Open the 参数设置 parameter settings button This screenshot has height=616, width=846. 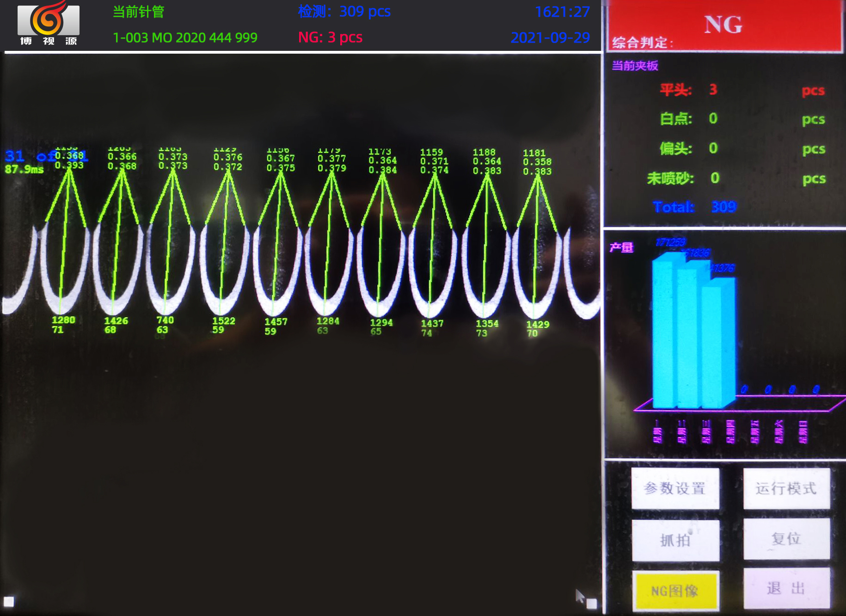[675, 488]
